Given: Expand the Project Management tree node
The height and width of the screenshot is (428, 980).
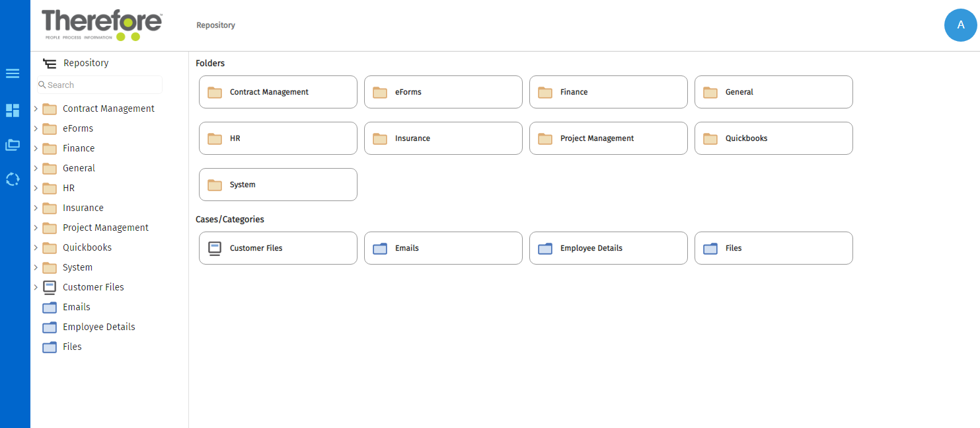Looking at the screenshot, I should (x=36, y=228).
